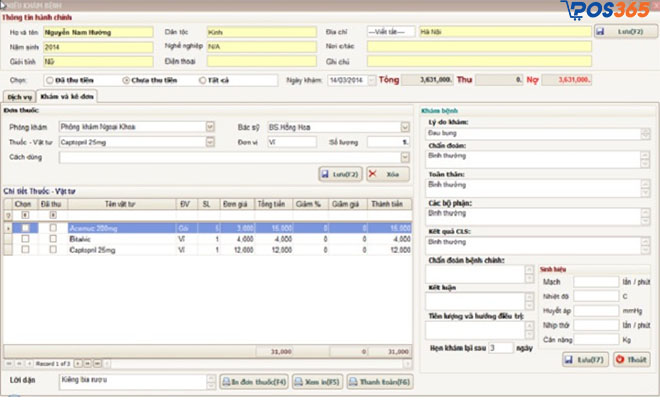Tick the Đã thu checkbox for Bitalvic row

click(52, 239)
